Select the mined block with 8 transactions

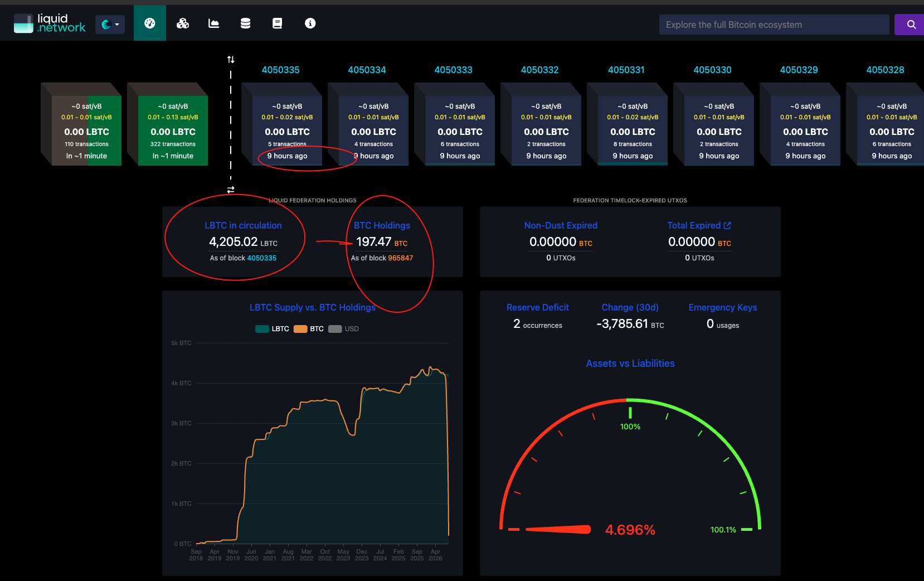(x=628, y=124)
